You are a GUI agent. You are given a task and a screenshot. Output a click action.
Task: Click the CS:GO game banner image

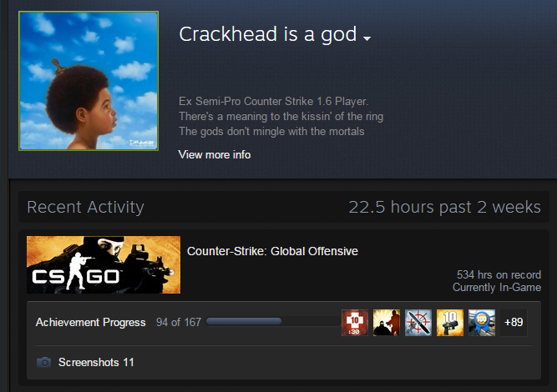[104, 264]
